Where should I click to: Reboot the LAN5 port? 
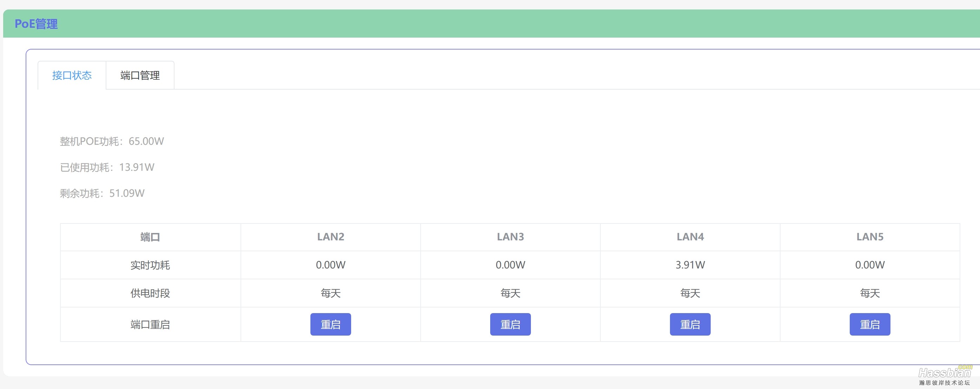pos(870,324)
